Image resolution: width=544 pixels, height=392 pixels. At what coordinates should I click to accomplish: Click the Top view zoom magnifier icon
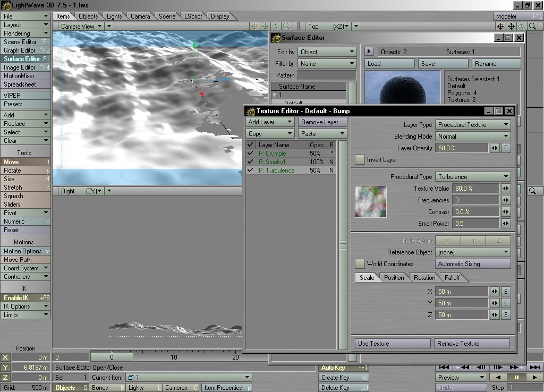click(532, 27)
